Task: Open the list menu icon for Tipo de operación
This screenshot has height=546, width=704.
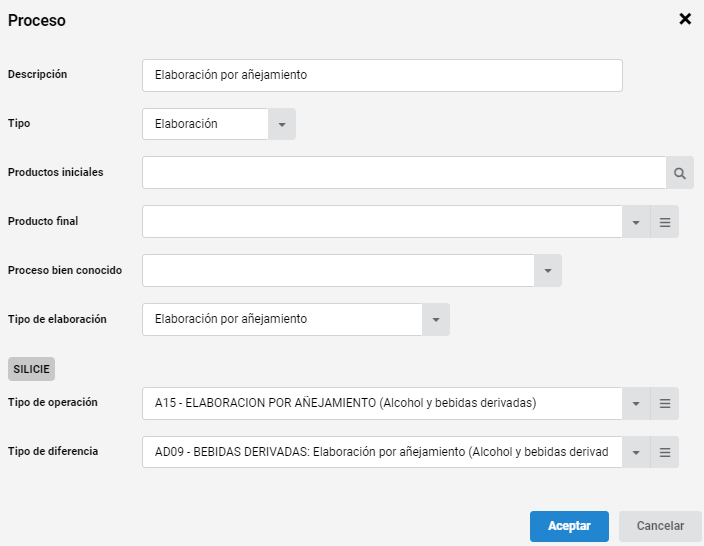Action: (664, 404)
